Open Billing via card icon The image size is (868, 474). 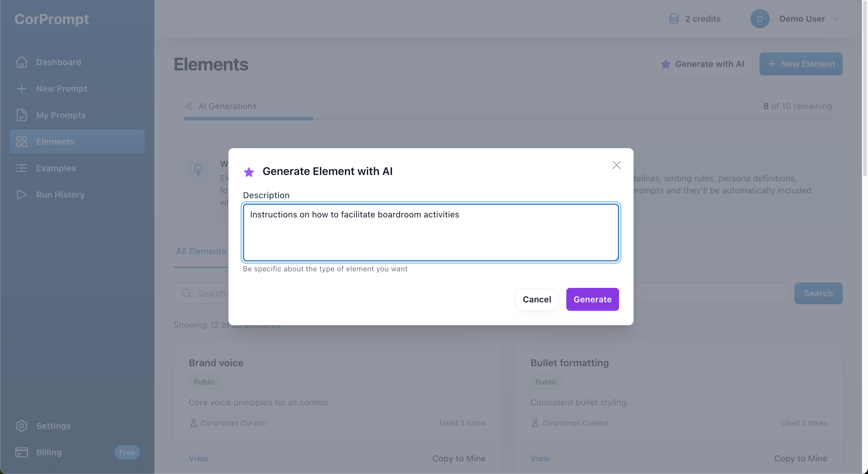click(x=22, y=452)
